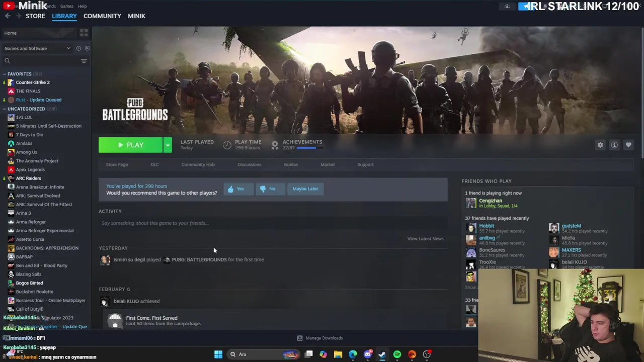Switch to the LIBRARY tab
The height and width of the screenshot is (362, 644).
click(x=64, y=16)
